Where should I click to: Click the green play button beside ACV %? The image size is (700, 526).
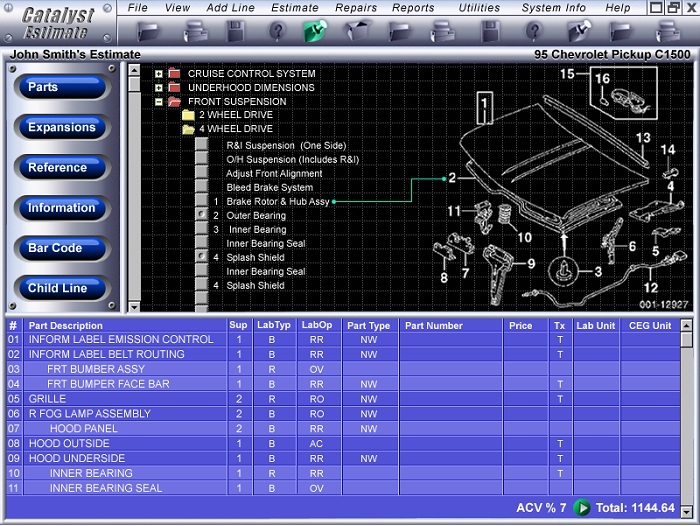(582, 508)
